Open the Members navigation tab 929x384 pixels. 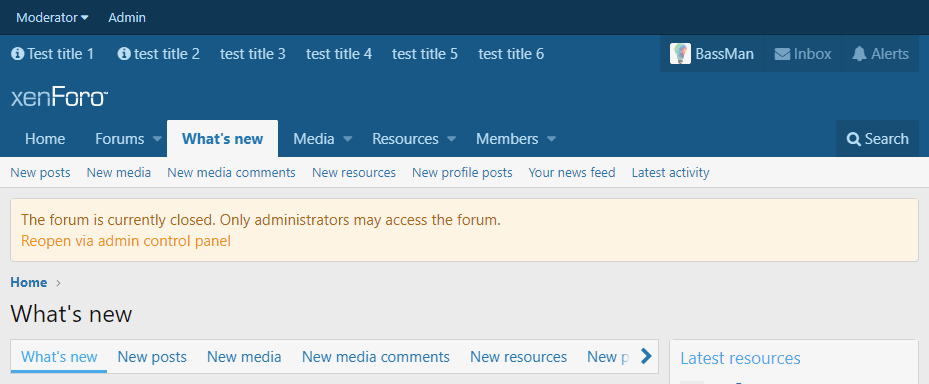(x=507, y=139)
